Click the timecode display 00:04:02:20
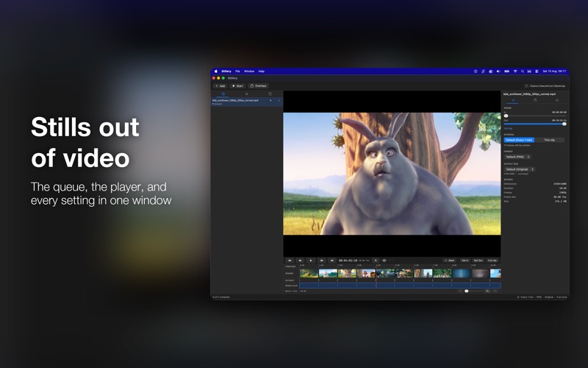588x368 pixels. point(348,261)
